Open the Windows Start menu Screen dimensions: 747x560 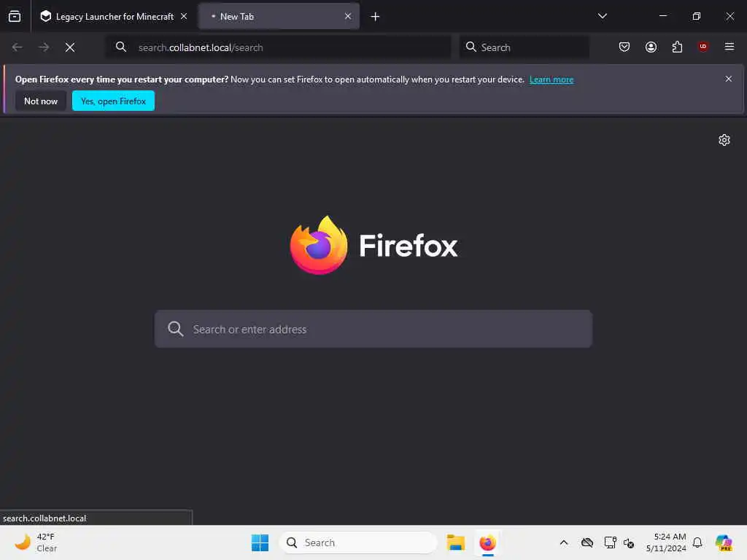[260, 542]
